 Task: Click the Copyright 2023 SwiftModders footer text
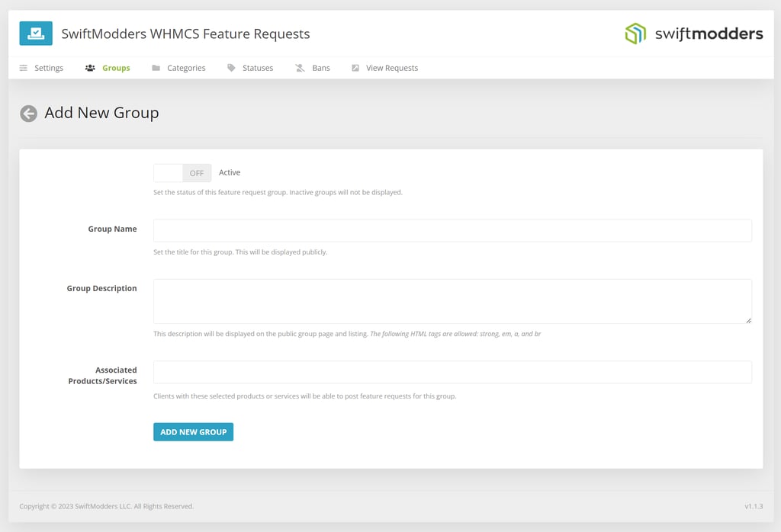click(x=107, y=506)
